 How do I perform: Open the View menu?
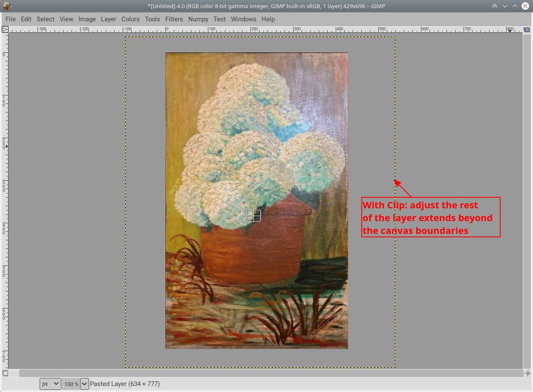coord(66,19)
